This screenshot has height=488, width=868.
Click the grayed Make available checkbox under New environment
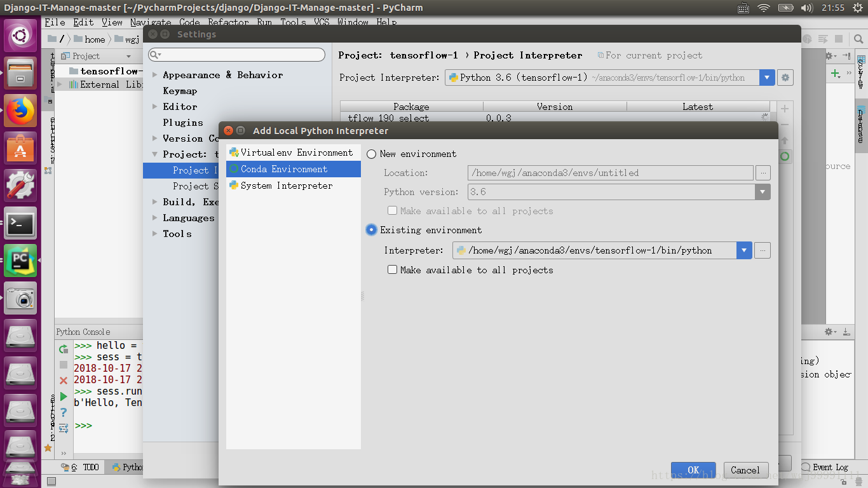pos(392,211)
